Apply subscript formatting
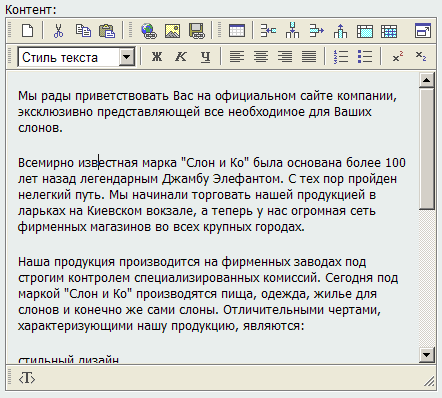This screenshot has height=398, width=442. tap(421, 56)
